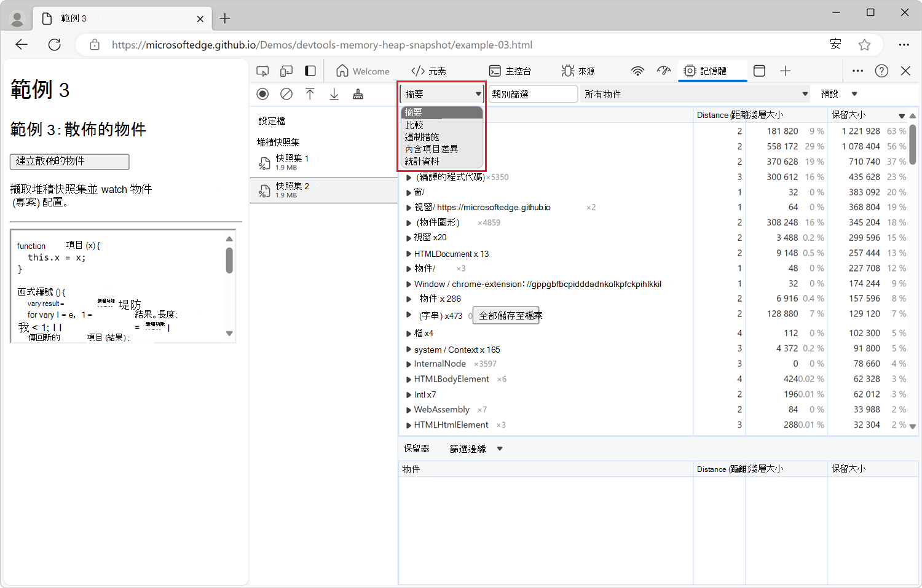Expand the 視窗 x20 row

click(x=409, y=238)
